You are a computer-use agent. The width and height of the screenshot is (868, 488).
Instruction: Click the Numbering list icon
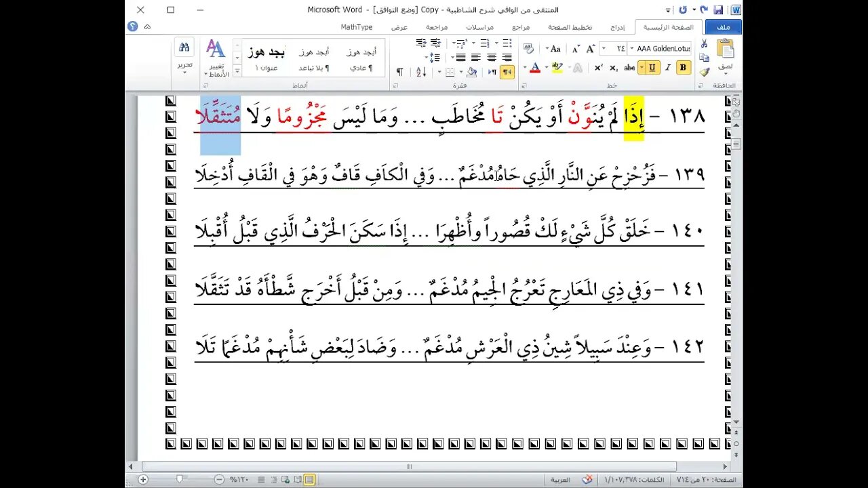(485, 43)
